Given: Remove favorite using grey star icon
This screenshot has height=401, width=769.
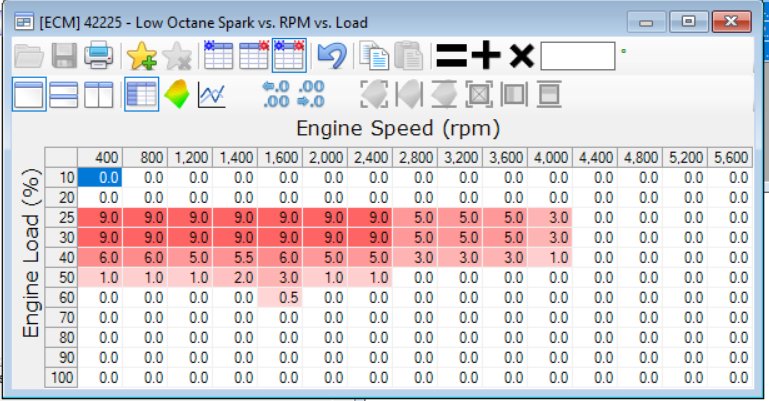Looking at the screenshot, I should point(177,55).
